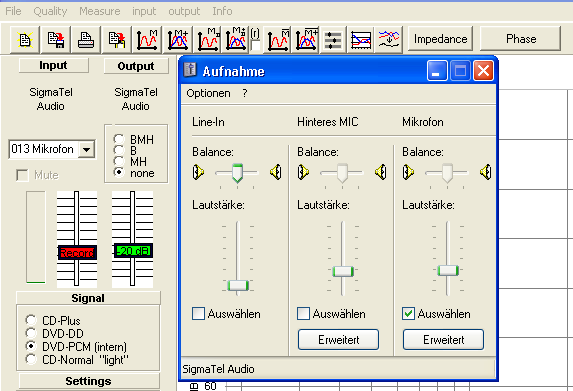Click the Hinteres MIC Lautstärke slider thumb

343,272
